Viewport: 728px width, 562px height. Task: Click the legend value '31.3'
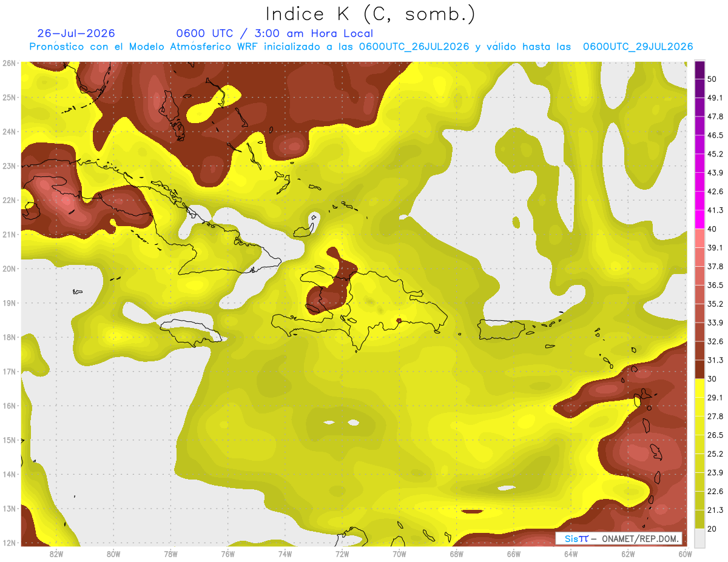pos(715,360)
